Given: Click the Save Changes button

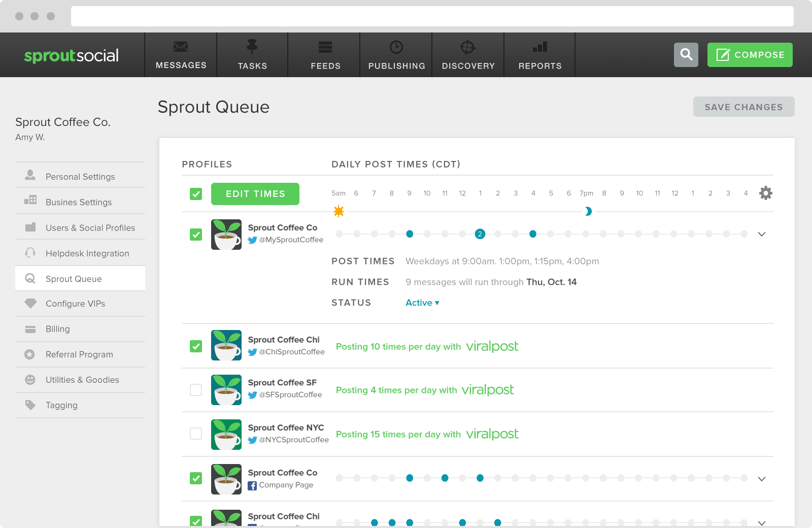Looking at the screenshot, I should pos(744,107).
